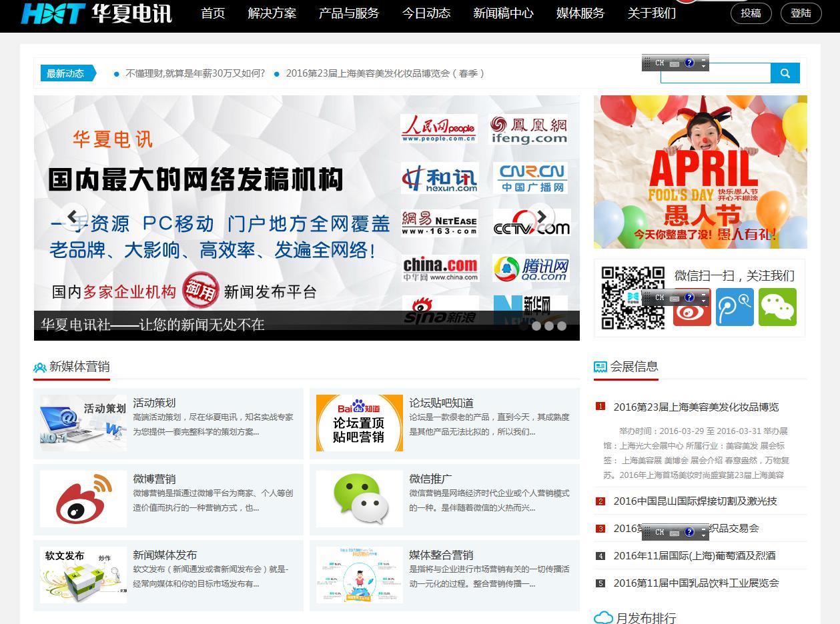Click the HXT 华夏电讯 logo

click(96, 13)
